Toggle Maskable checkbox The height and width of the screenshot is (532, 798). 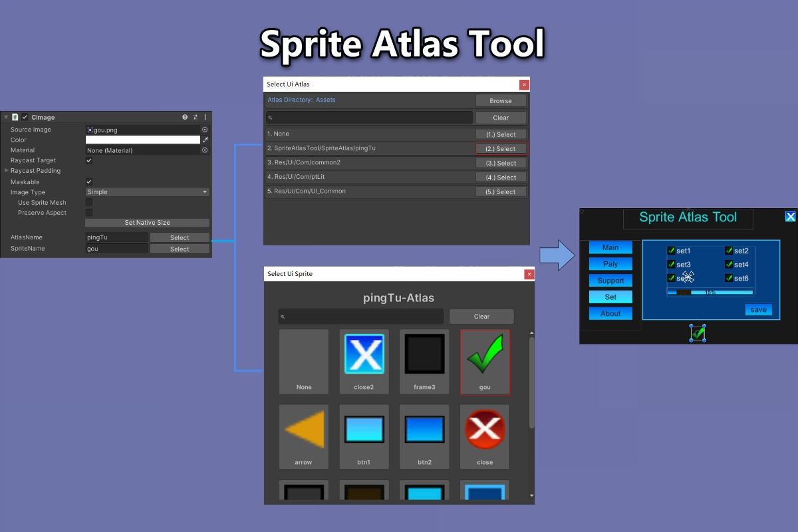pyautogui.click(x=89, y=182)
